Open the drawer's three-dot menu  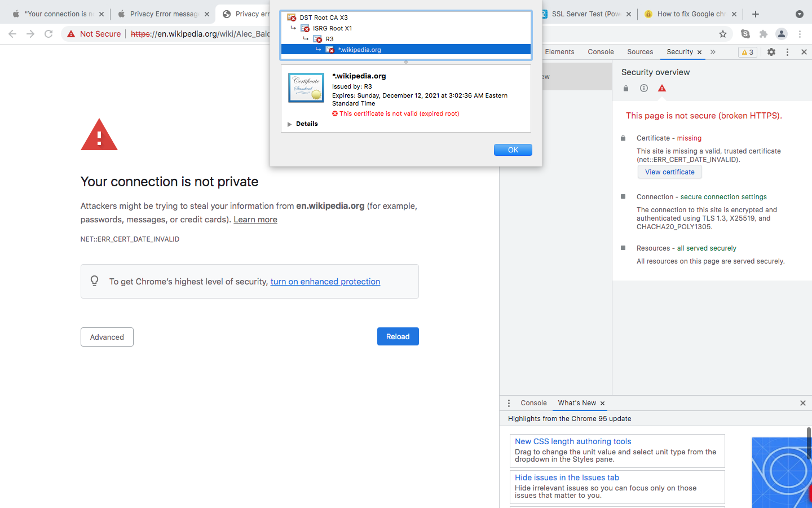509,403
